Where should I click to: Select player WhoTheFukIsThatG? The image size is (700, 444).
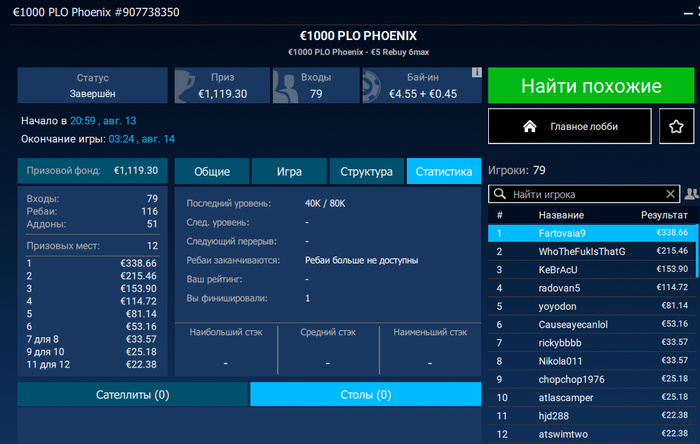(x=592, y=251)
